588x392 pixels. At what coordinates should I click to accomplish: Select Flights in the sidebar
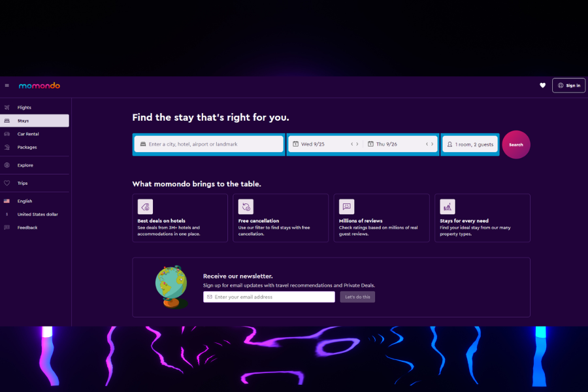tap(24, 107)
